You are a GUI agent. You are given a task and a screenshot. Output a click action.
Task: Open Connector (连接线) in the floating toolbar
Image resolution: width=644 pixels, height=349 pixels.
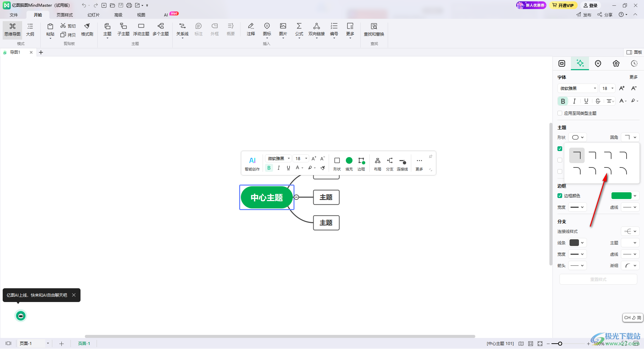point(402,164)
